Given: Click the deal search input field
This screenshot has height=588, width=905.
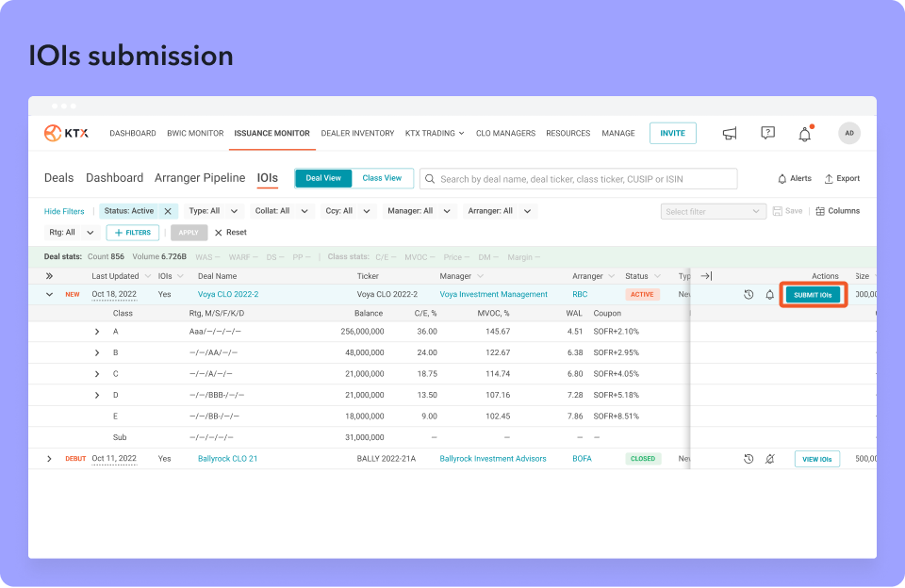Looking at the screenshot, I should pos(578,179).
